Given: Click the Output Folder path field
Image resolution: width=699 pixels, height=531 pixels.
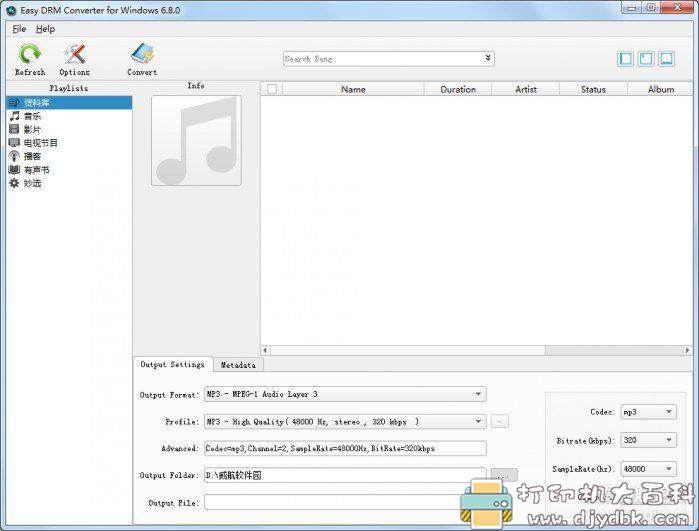Looking at the screenshot, I should coord(345,475).
